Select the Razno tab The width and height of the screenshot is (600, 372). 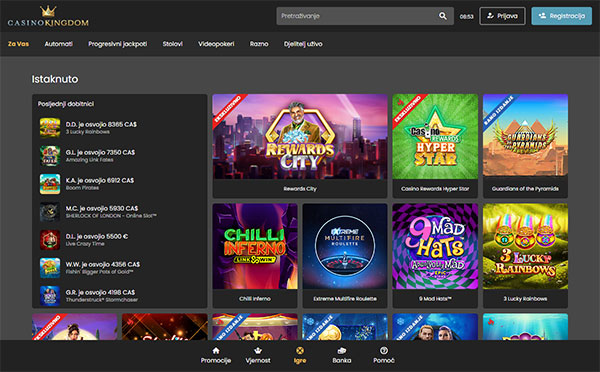(x=259, y=44)
